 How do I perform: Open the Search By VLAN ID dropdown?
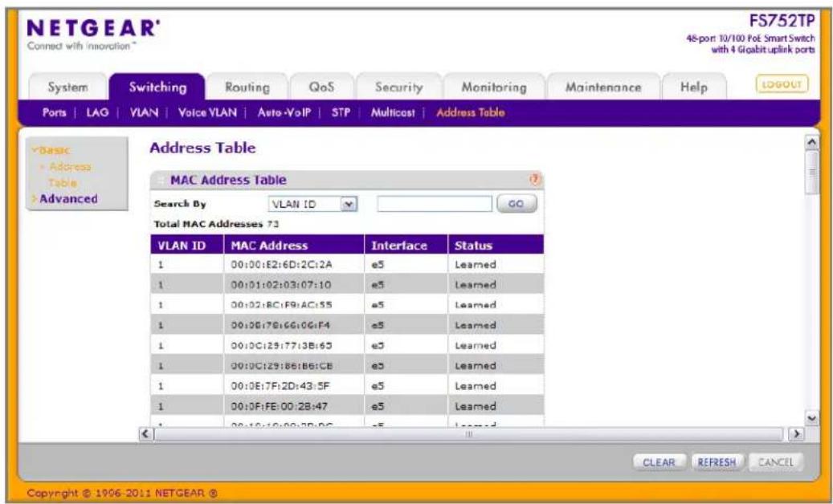[x=313, y=204]
